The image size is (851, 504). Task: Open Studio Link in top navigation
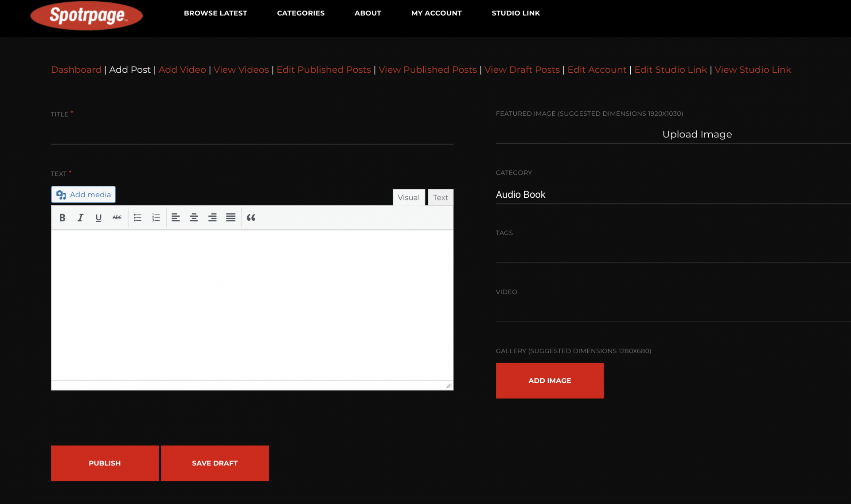click(x=516, y=13)
